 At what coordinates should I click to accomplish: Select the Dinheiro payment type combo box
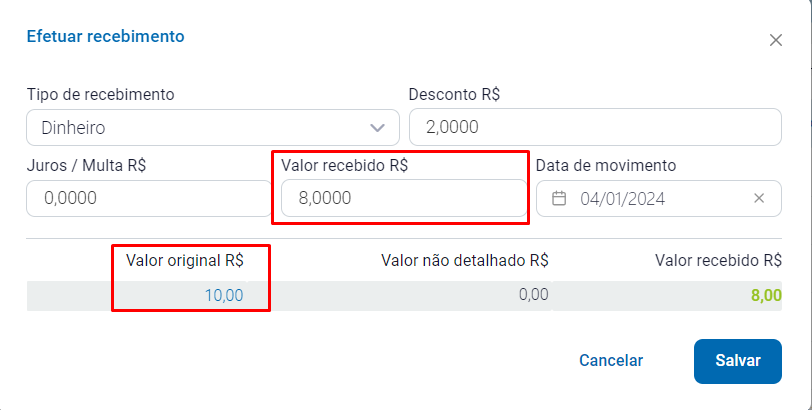point(200,128)
